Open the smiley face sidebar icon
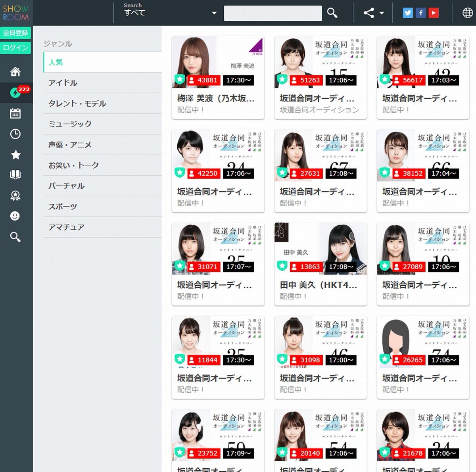 click(x=15, y=216)
